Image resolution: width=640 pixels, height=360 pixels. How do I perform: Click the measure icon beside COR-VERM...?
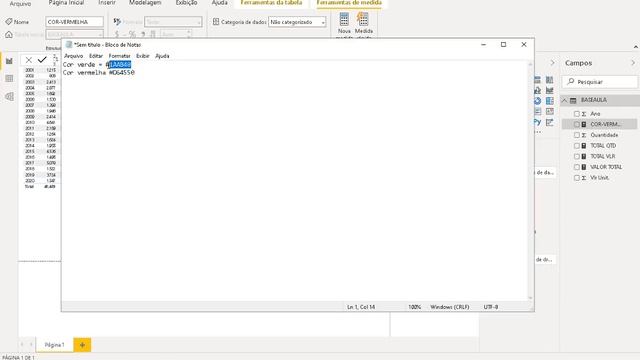584,124
